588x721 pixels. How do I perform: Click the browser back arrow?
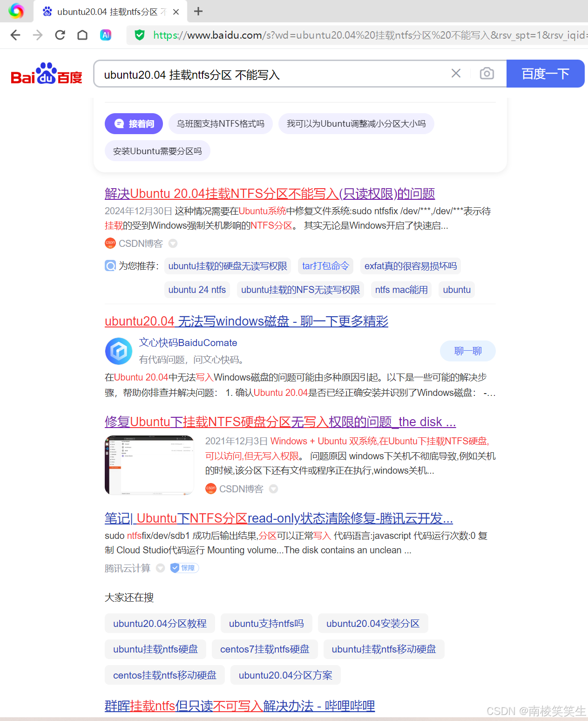point(15,35)
